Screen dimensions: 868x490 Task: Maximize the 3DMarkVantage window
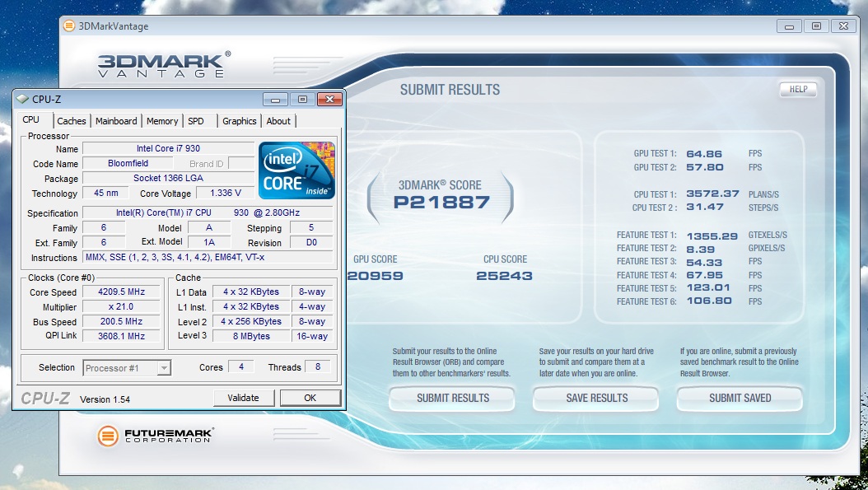coord(816,26)
